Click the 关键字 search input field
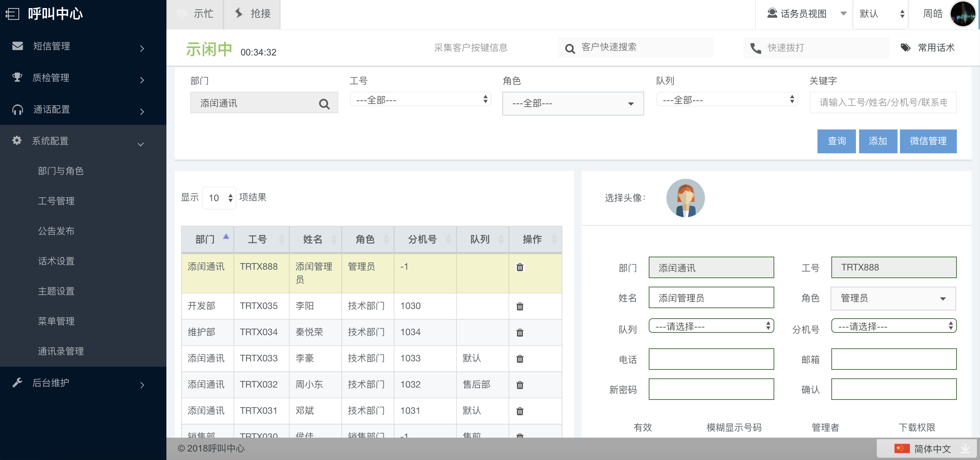 883,102
